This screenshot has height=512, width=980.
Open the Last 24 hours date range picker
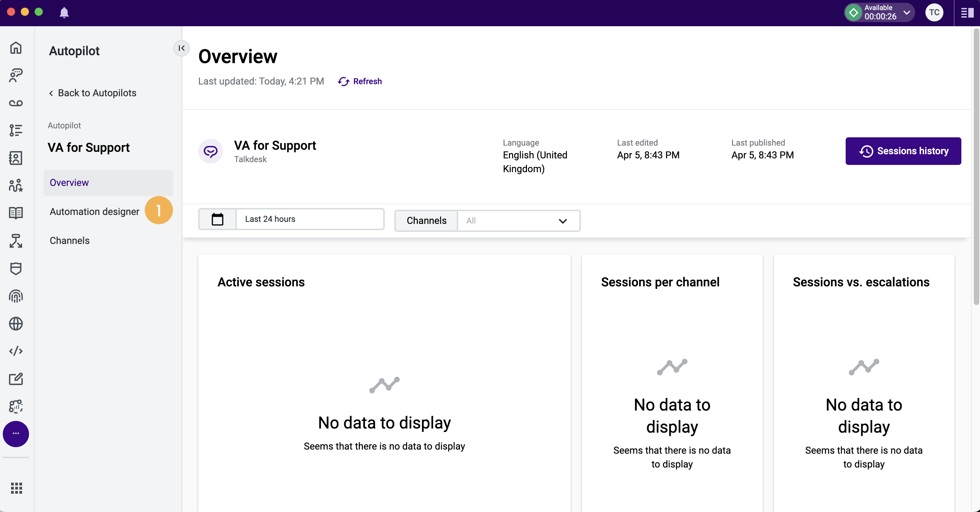(291, 219)
